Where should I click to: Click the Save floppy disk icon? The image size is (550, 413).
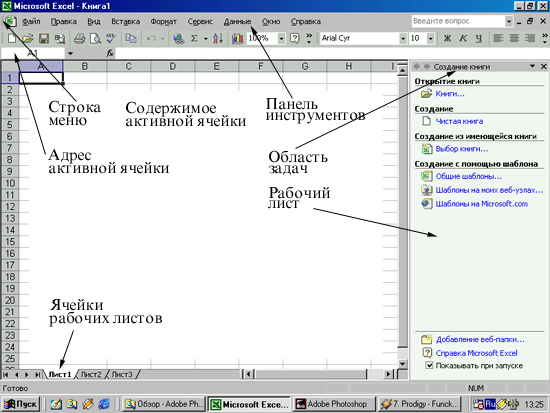(x=44, y=38)
